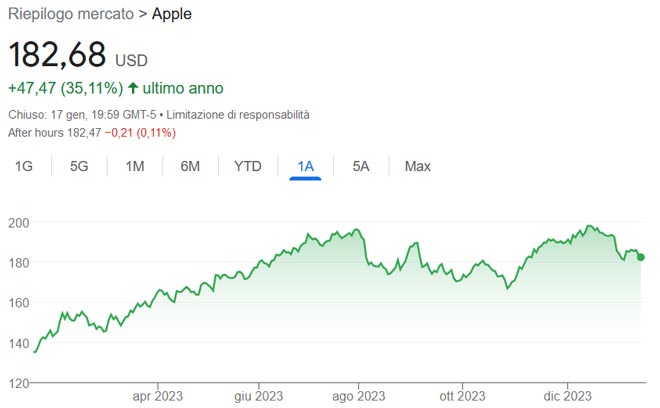Click the 200 gridline label on chart

(18, 223)
